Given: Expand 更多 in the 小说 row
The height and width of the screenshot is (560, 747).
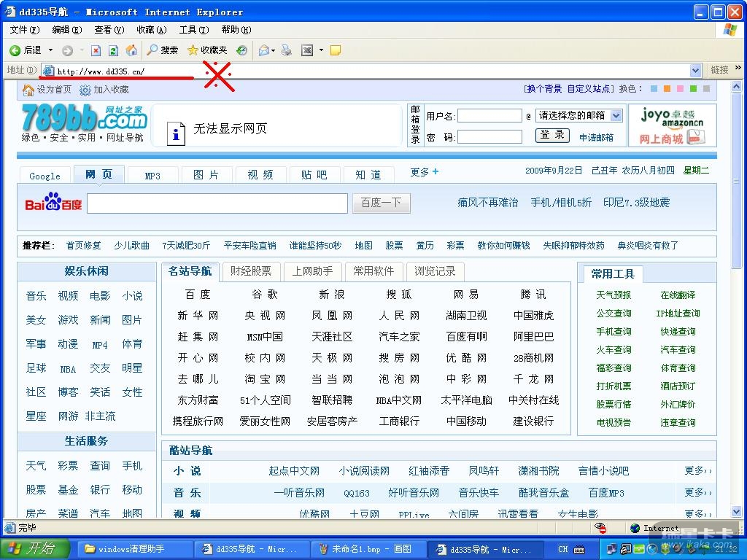Looking at the screenshot, I should pyautogui.click(x=698, y=470).
